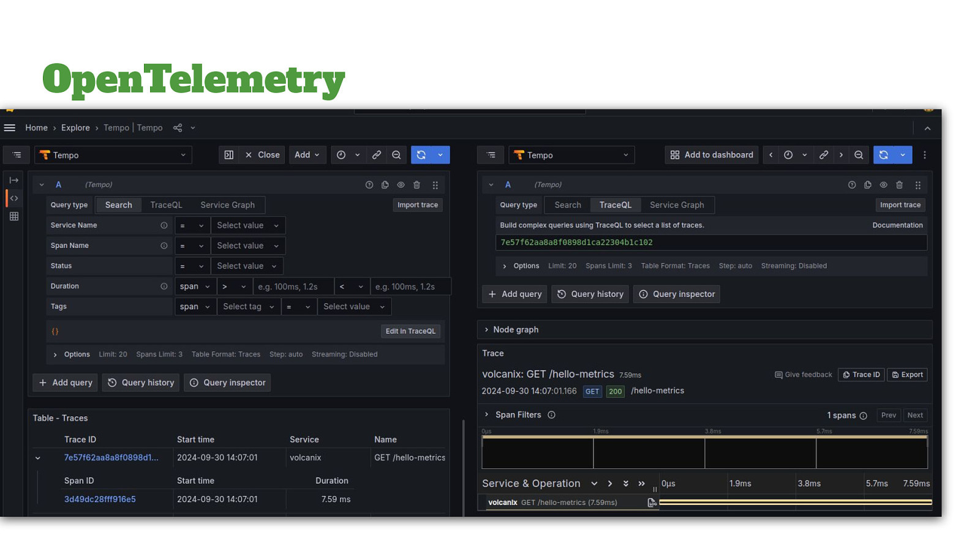Open Duration scope span dropdown
Image resolution: width=980 pixels, height=551 pixels.
pyautogui.click(x=195, y=287)
